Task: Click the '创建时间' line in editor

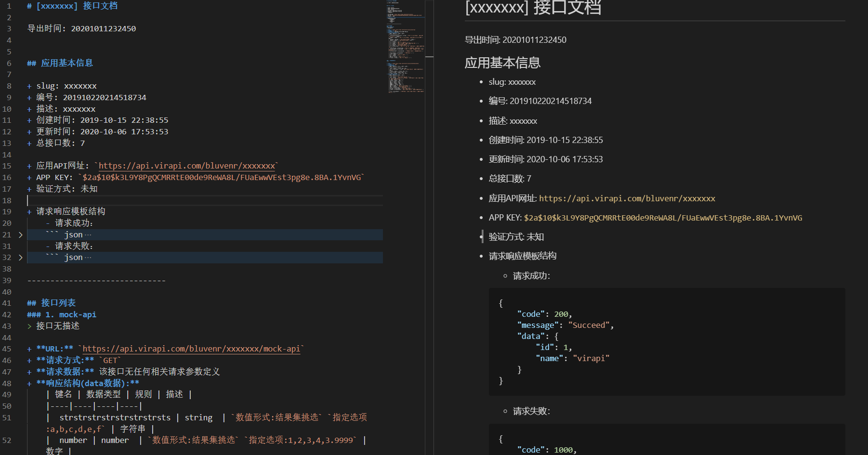Action: [x=98, y=120]
